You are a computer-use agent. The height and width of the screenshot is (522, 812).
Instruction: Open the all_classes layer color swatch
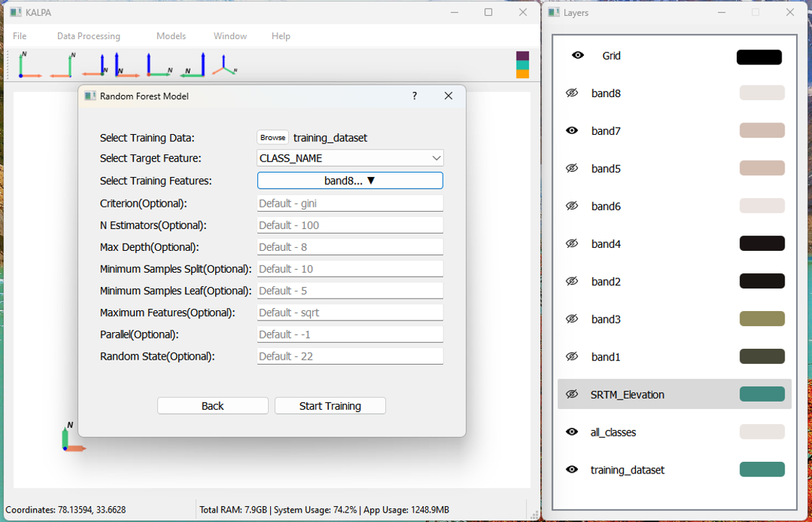pyautogui.click(x=762, y=432)
